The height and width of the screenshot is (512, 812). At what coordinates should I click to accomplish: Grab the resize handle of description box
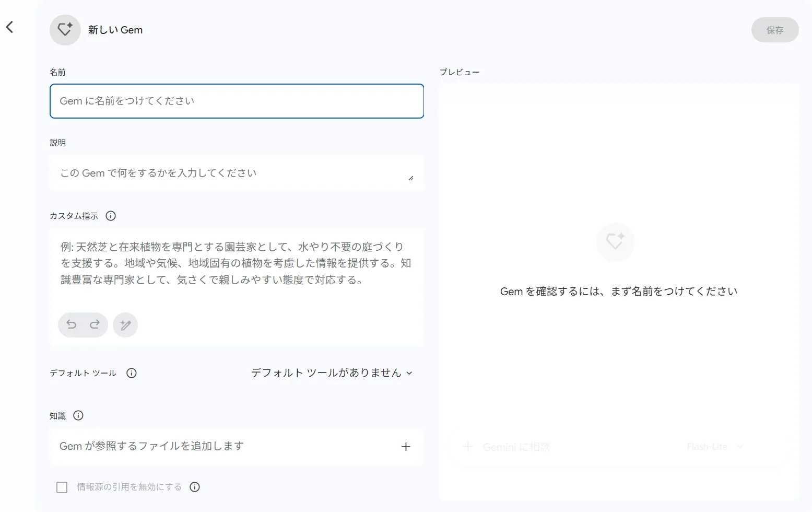411,178
